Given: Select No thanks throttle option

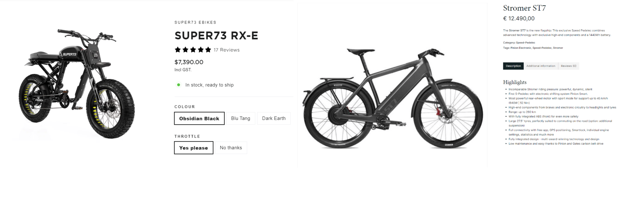Looking at the screenshot, I should tap(231, 148).
